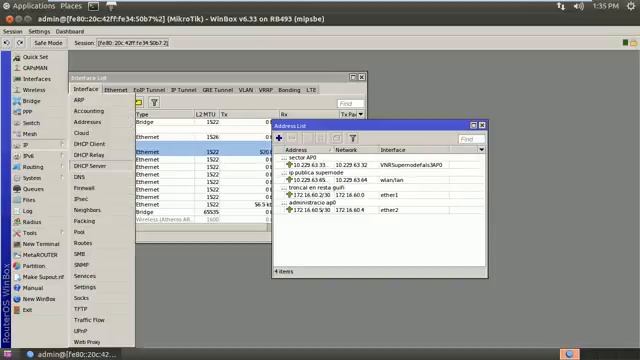Click the redo arrow in toolbar
Image resolution: width=640 pixels, height=360 pixels.
(x=20, y=43)
